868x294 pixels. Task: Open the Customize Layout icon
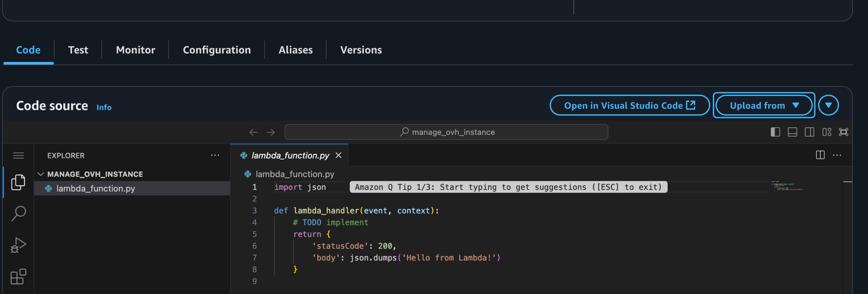click(x=827, y=132)
